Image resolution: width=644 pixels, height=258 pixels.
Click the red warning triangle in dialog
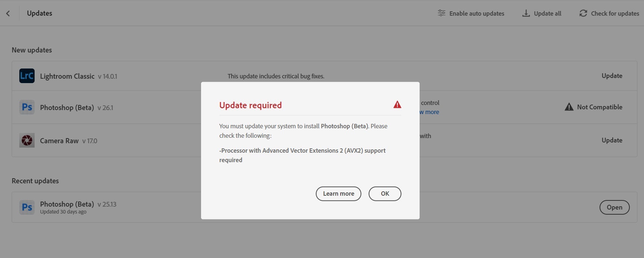[x=397, y=105]
